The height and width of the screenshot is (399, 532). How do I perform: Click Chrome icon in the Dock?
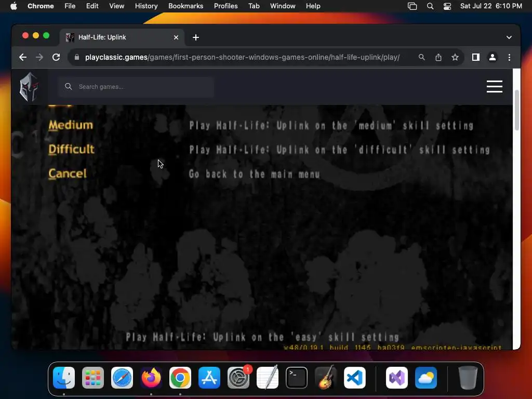180,378
